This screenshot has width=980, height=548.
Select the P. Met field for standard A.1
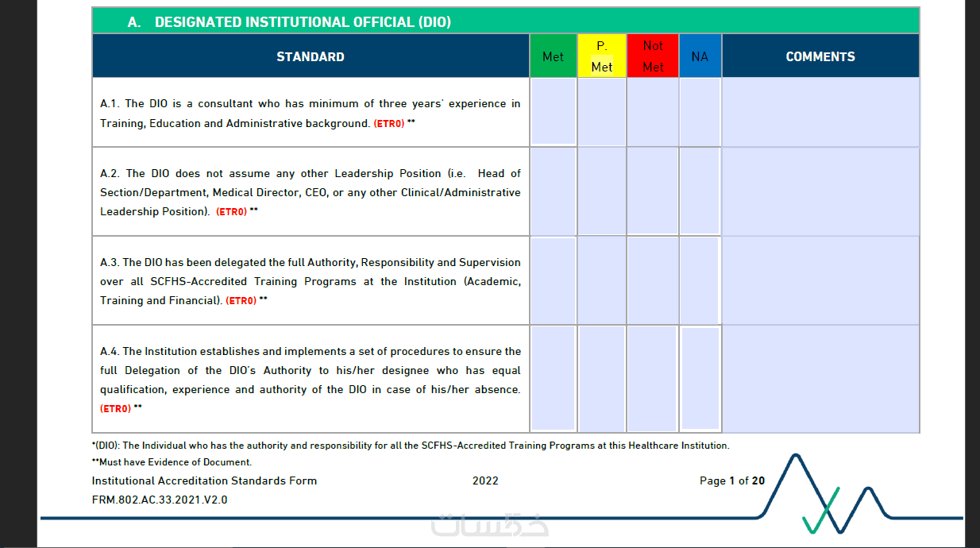coord(601,112)
